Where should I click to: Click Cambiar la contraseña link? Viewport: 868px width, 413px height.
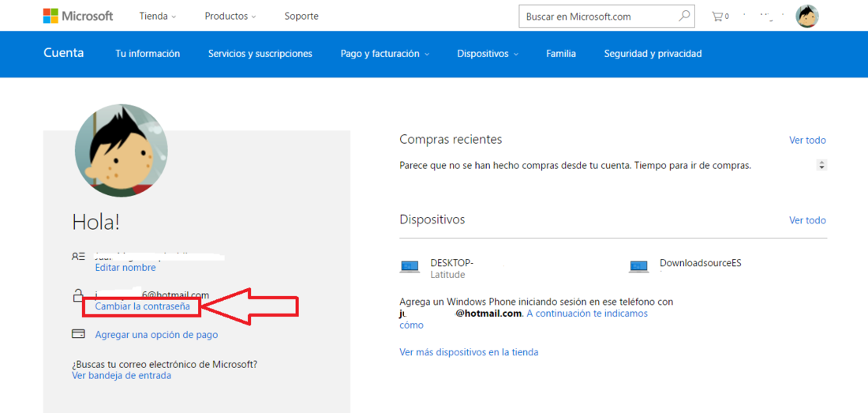pos(142,306)
